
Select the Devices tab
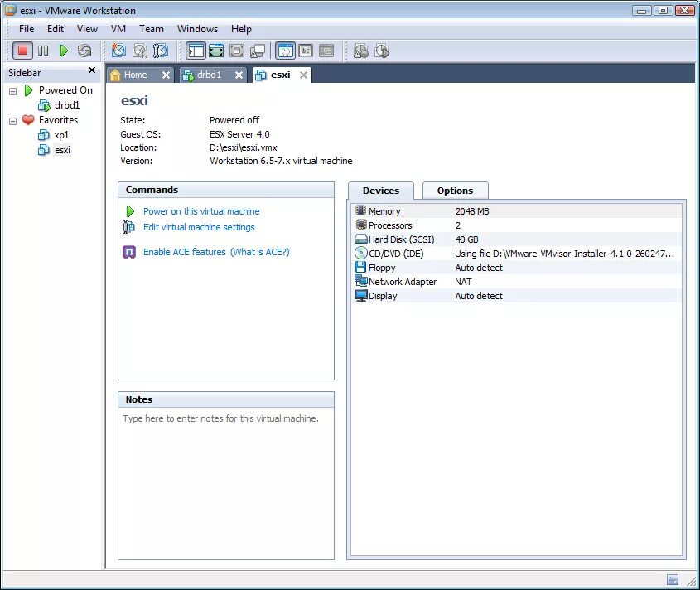381,191
